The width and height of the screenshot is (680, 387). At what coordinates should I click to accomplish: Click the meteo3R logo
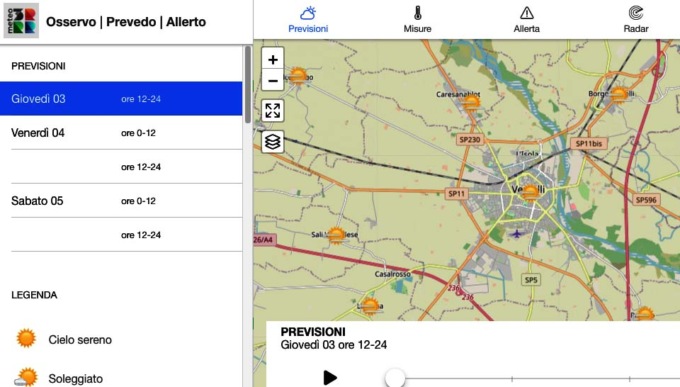point(21,20)
